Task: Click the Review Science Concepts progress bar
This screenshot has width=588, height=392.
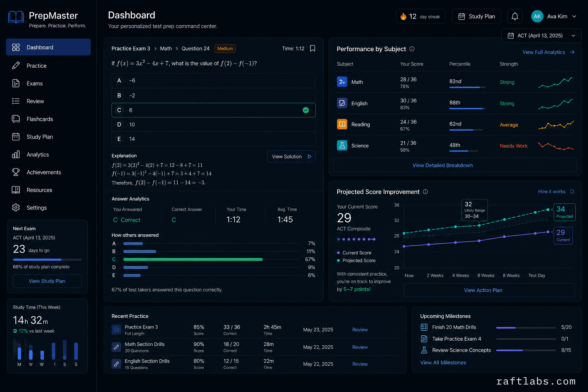Action: pyautogui.click(x=526, y=350)
